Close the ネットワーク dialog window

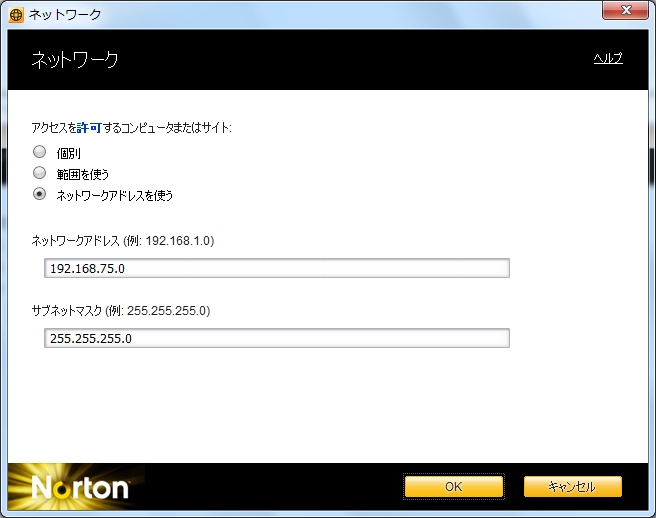625,11
